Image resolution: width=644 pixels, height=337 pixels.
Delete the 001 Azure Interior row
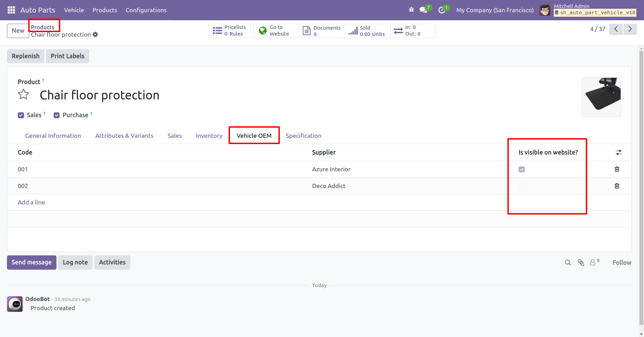617,169
